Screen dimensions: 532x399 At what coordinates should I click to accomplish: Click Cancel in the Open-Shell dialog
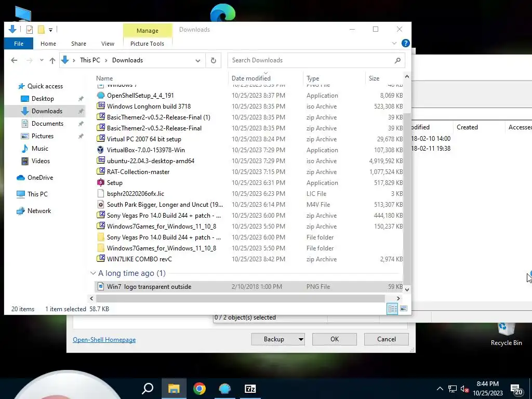tap(387, 339)
